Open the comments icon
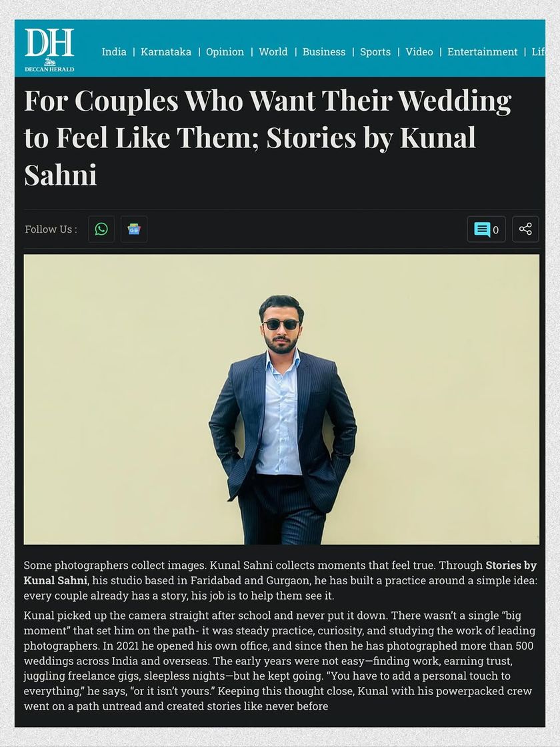The image size is (560, 747). point(482,229)
